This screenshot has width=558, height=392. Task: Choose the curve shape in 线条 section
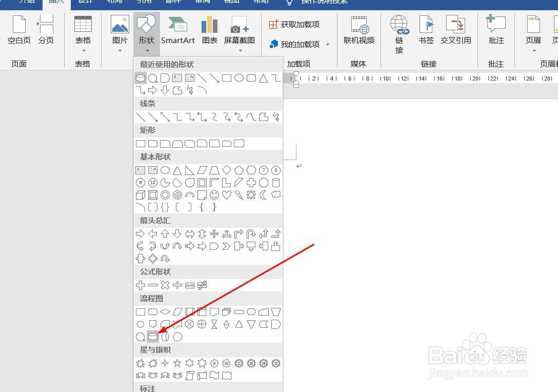(x=251, y=117)
